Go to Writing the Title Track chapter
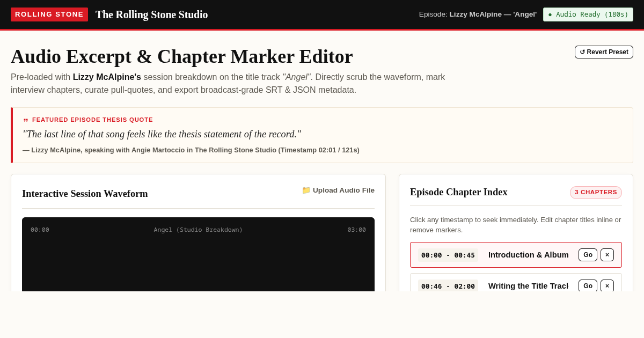This screenshot has height=338, width=644. (588, 286)
